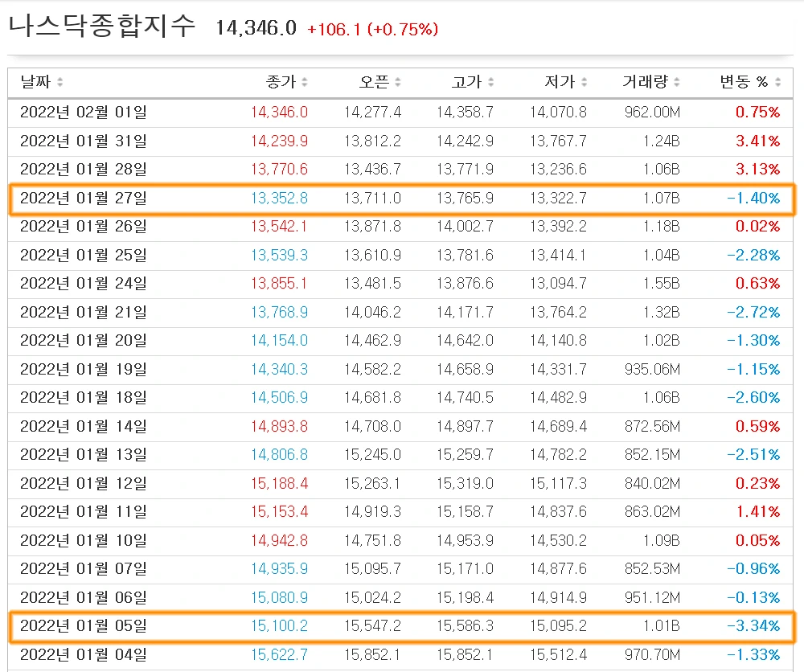Select date cell 2022년 01월 04일
804x672 pixels.
84,654
